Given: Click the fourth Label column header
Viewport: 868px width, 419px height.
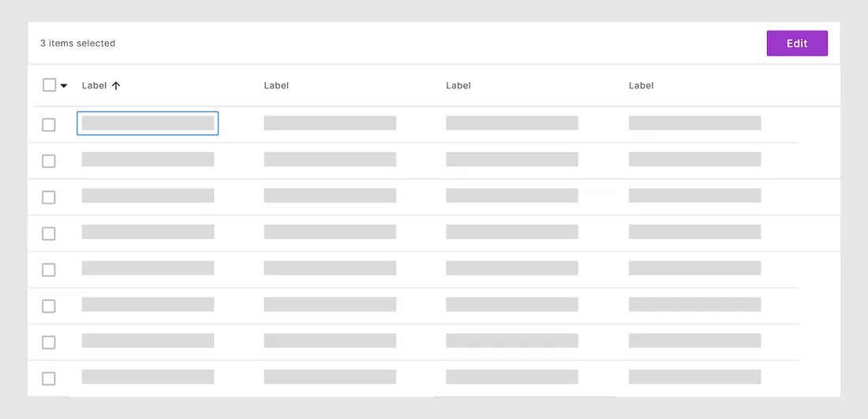Looking at the screenshot, I should pos(641,85).
